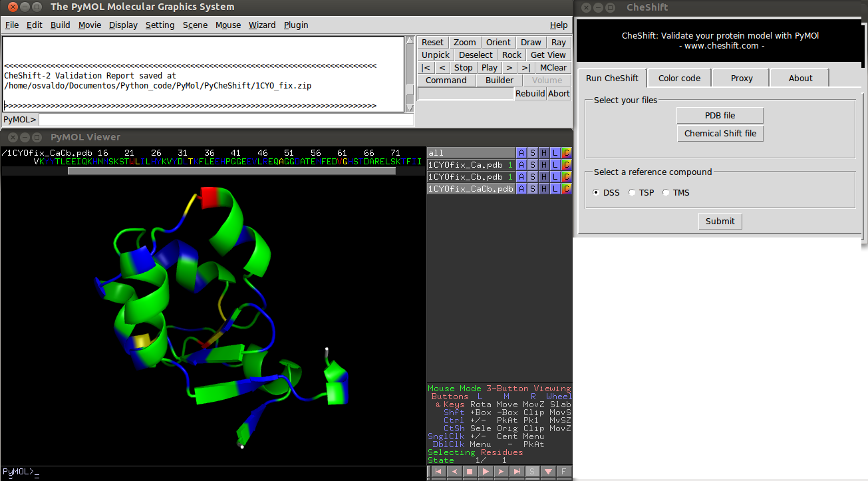Open the File menu in PyMOL
The image size is (868, 481).
coord(12,25)
